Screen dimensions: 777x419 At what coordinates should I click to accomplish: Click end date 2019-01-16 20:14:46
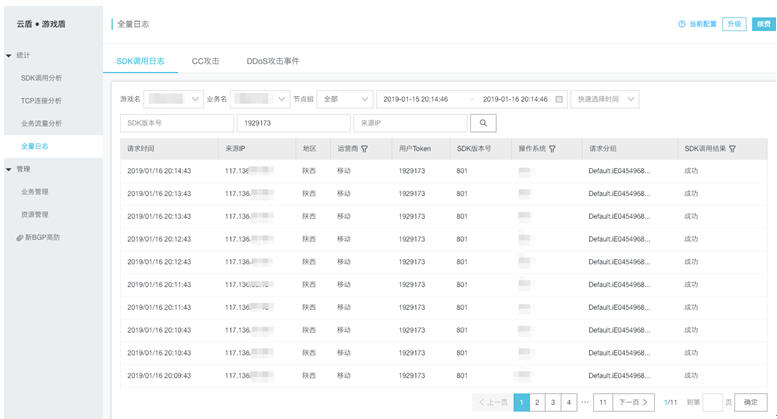[x=515, y=99]
